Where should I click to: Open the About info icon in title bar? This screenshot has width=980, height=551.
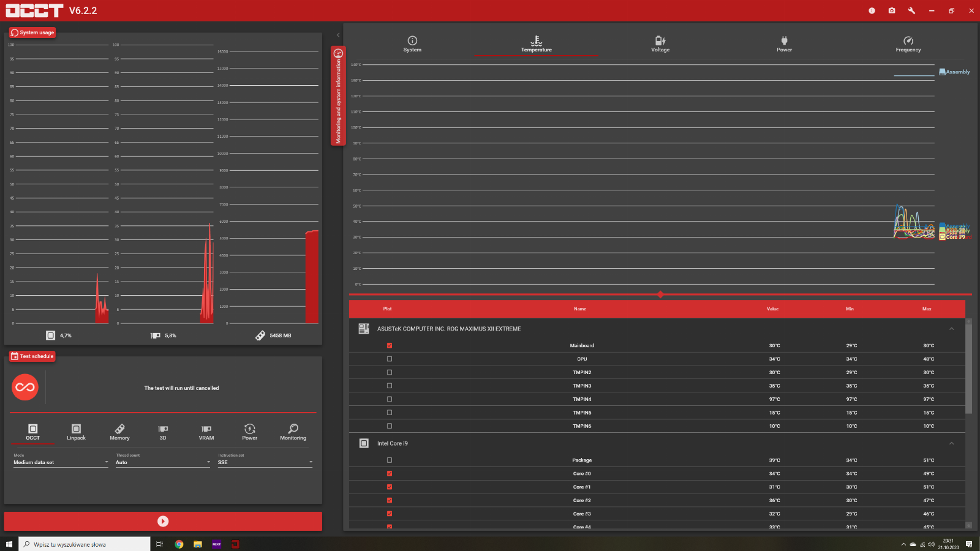(872, 10)
